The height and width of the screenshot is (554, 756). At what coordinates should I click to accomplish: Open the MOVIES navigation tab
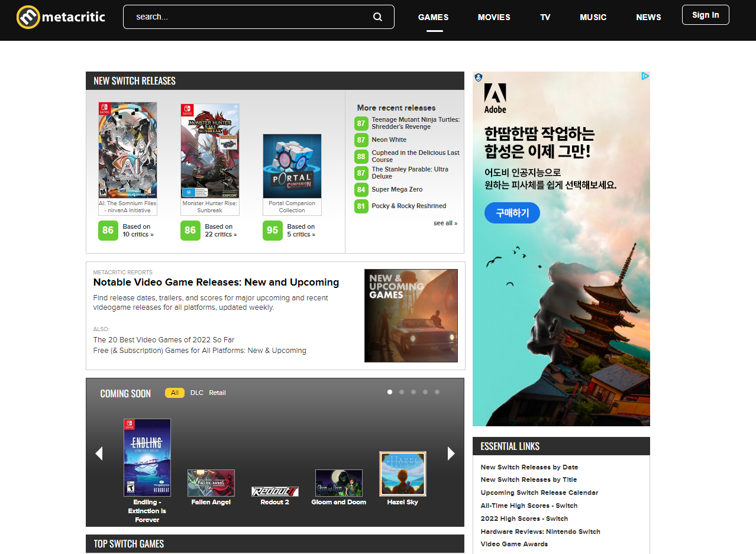tap(494, 17)
